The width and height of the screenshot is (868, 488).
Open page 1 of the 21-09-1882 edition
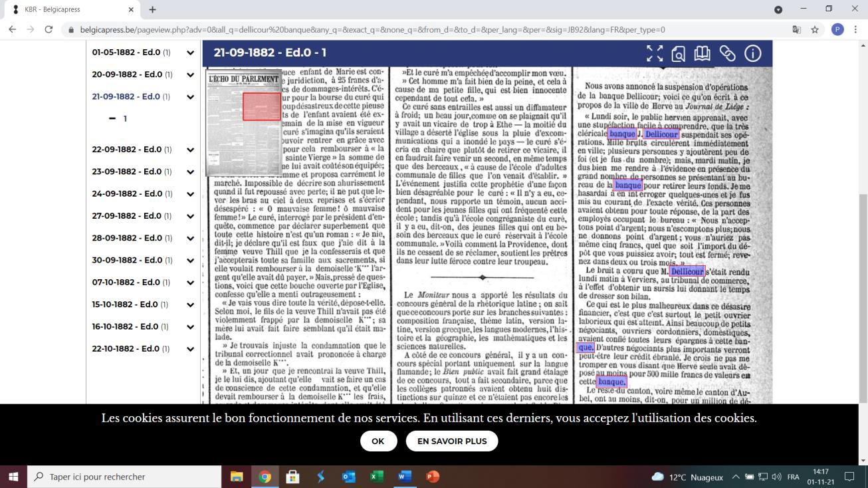[124, 119]
